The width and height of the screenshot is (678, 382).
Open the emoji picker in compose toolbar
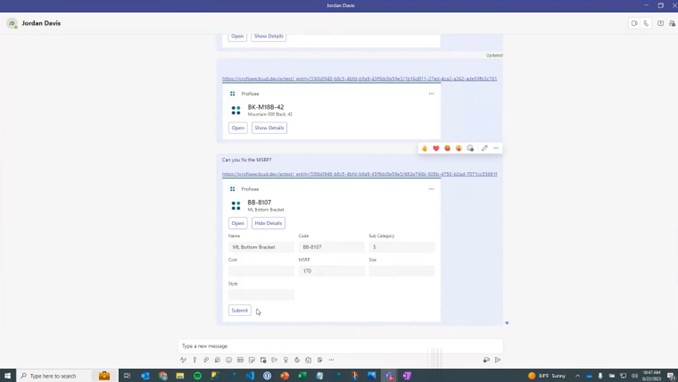pos(229,360)
